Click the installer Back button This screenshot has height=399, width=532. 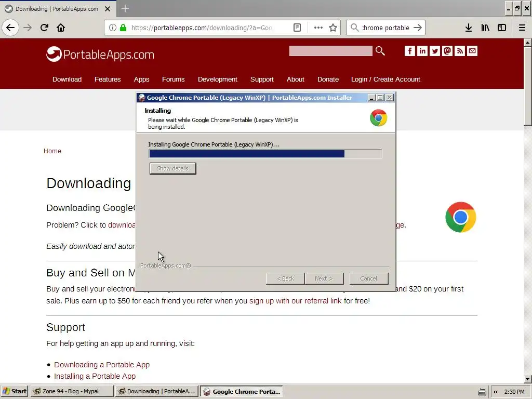point(285,278)
